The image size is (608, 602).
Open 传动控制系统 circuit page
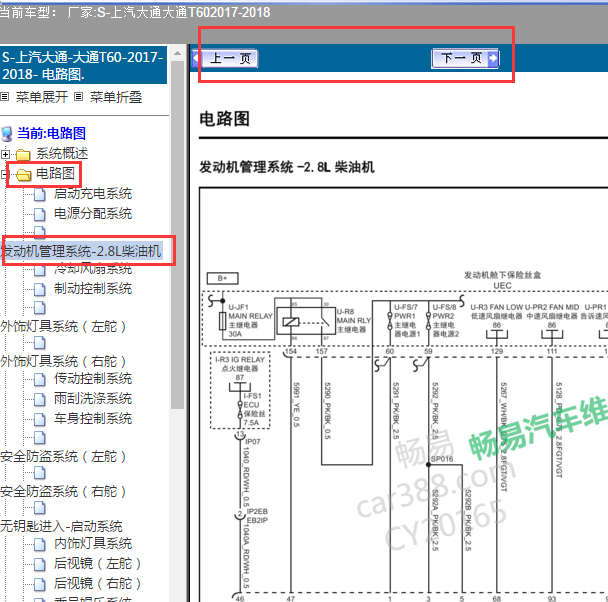[93, 379]
